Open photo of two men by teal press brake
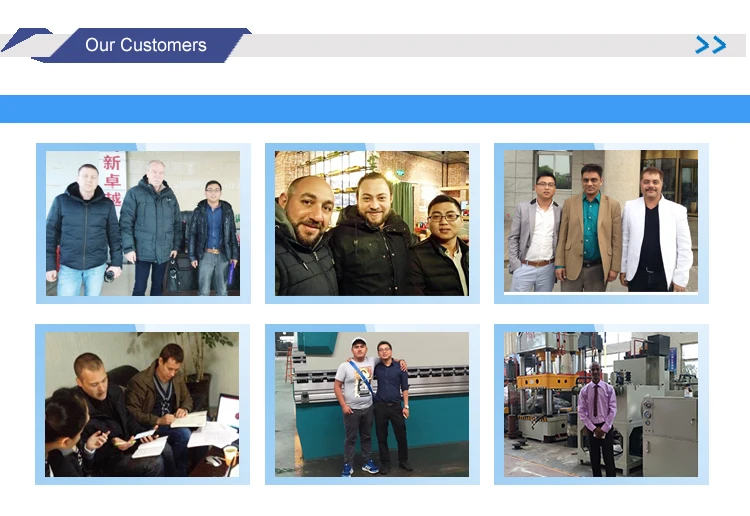Screen dimensions: 750x516 [x=372, y=405]
